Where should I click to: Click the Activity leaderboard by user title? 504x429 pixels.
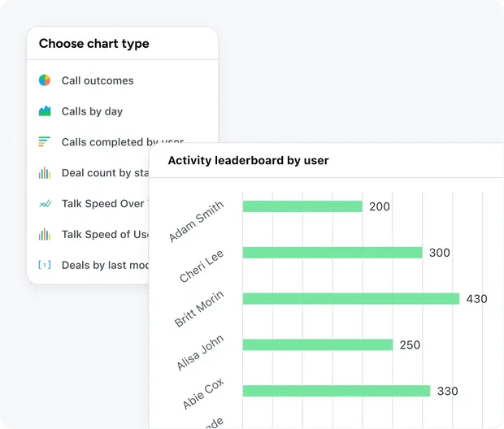(x=248, y=160)
